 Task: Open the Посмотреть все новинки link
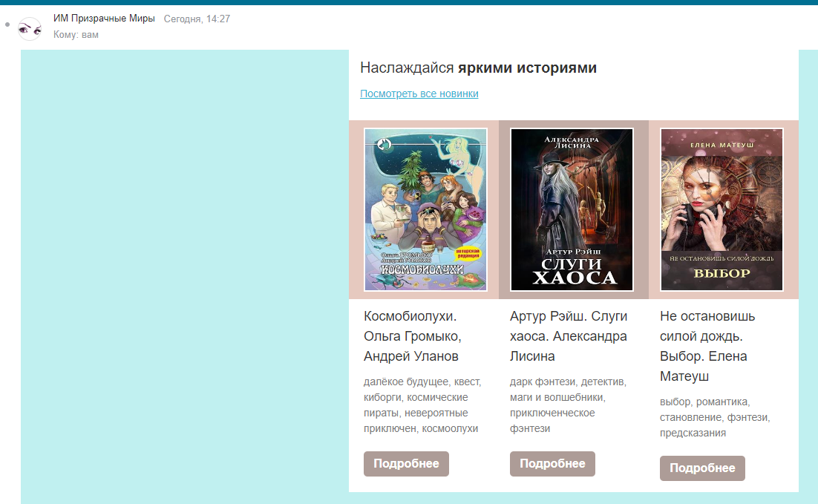419,94
